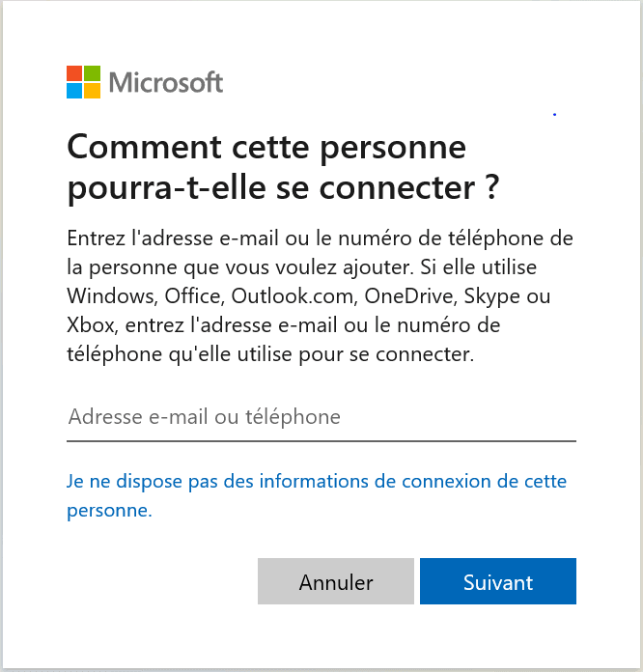Click the yellow square of the Microsoft logo
The image size is (643, 672).
tap(92, 91)
